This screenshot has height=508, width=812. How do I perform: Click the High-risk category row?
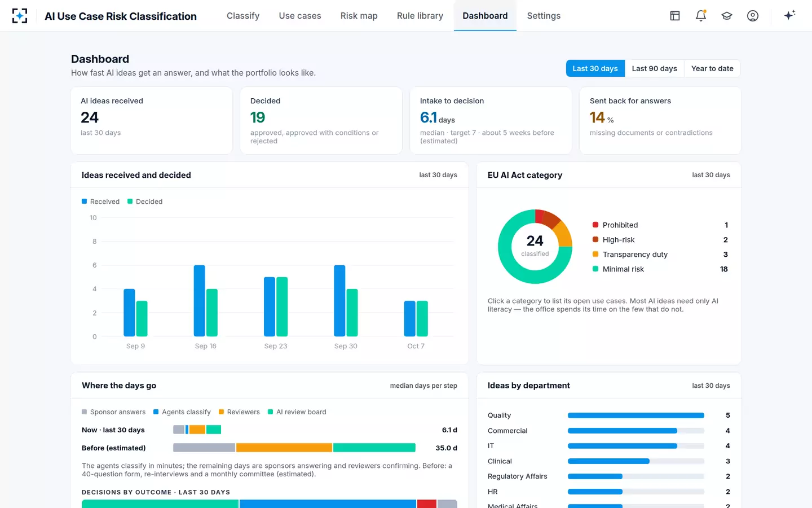tap(660, 240)
